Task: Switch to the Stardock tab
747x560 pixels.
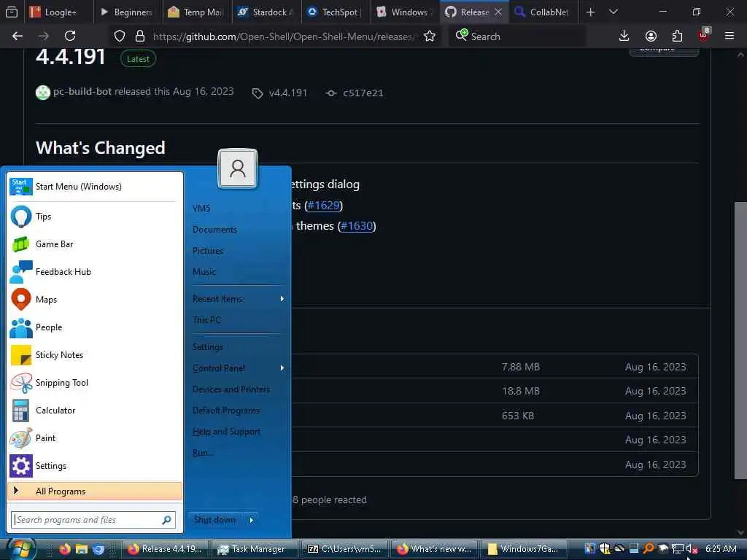Action: [266, 12]
